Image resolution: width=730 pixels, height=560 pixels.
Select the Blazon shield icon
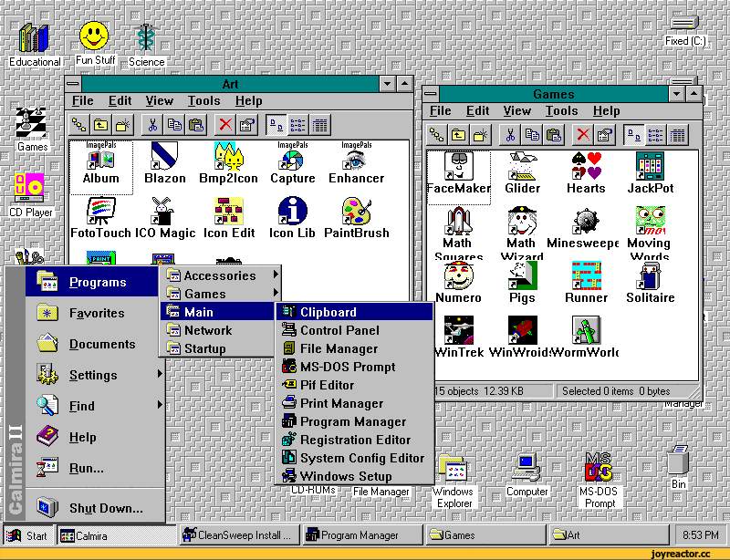(x=165, y=164)
